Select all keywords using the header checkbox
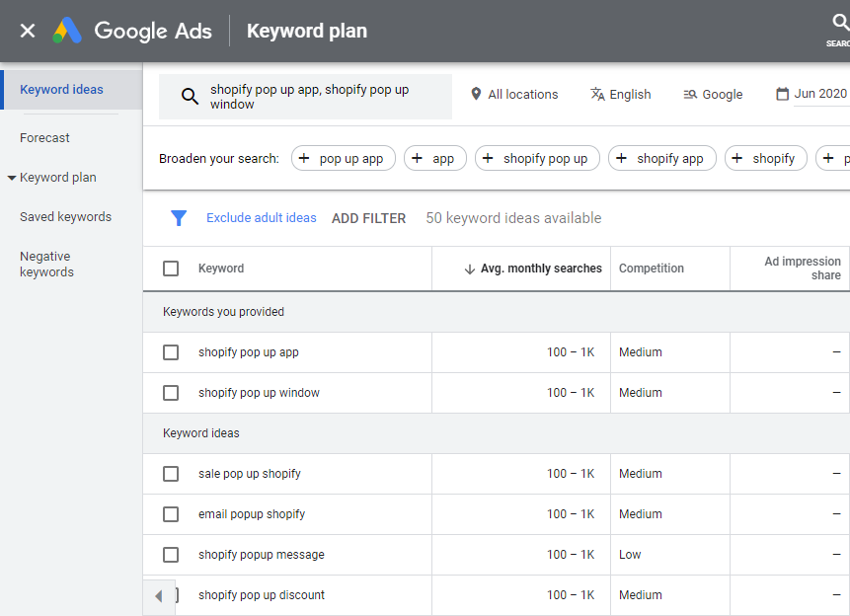 pos(171,268)
